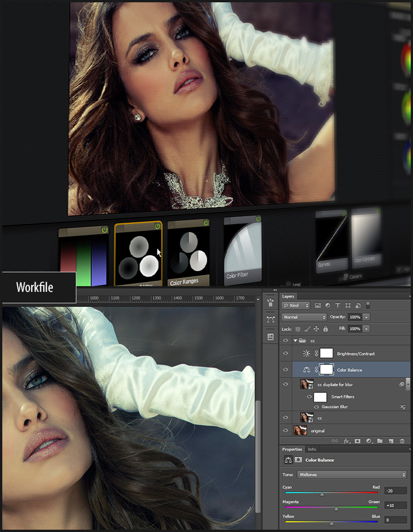Click the lock all padlock icon
Screen dimensions: 413x532
click(326, 329)
